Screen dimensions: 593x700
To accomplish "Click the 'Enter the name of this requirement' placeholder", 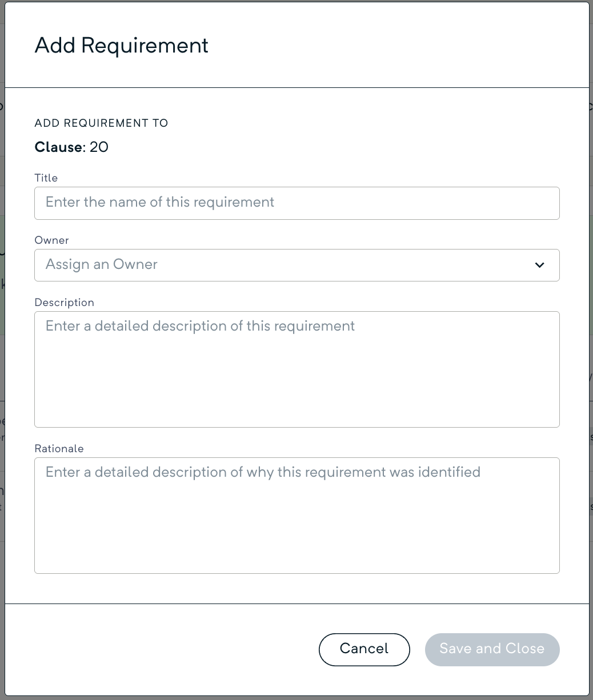I will (160, 202).
